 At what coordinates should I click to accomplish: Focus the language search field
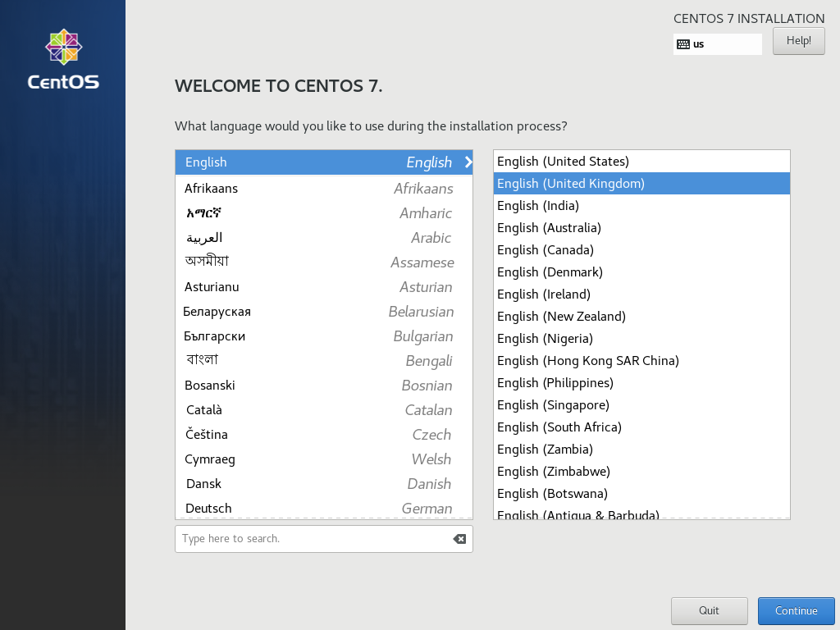323,538
